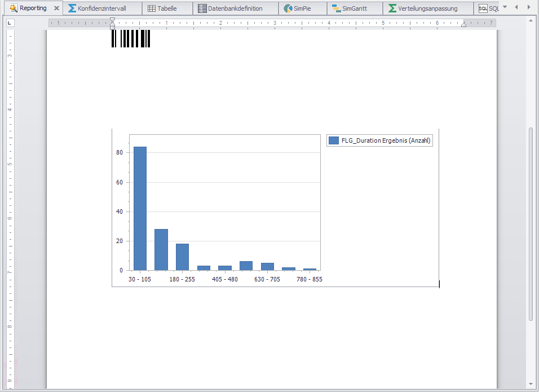
Task: Click the SQL tab icon
Action: click(483, 8)
